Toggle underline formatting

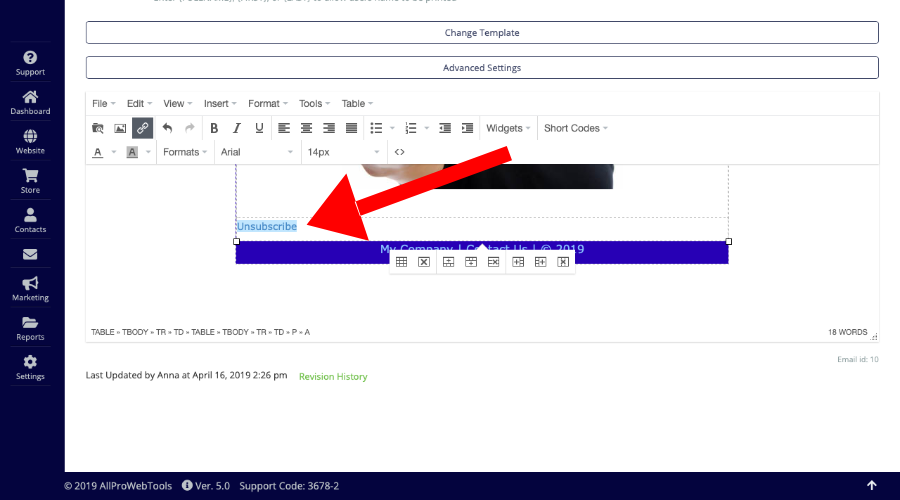[x=259, y=128]
